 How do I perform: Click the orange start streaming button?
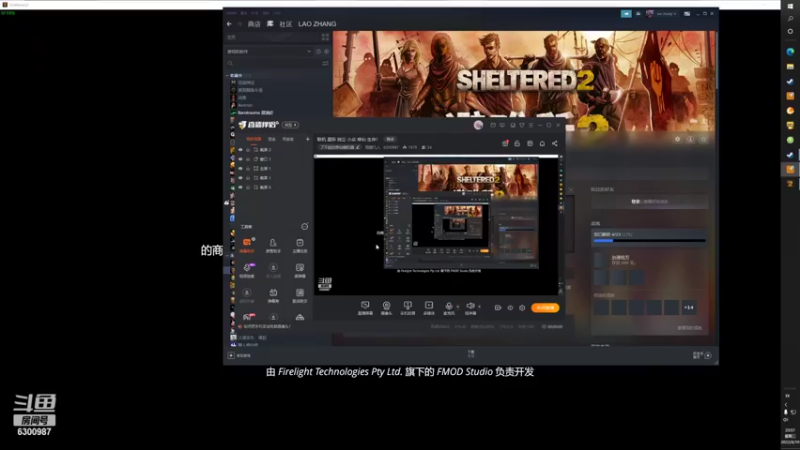tap(545, 308)
